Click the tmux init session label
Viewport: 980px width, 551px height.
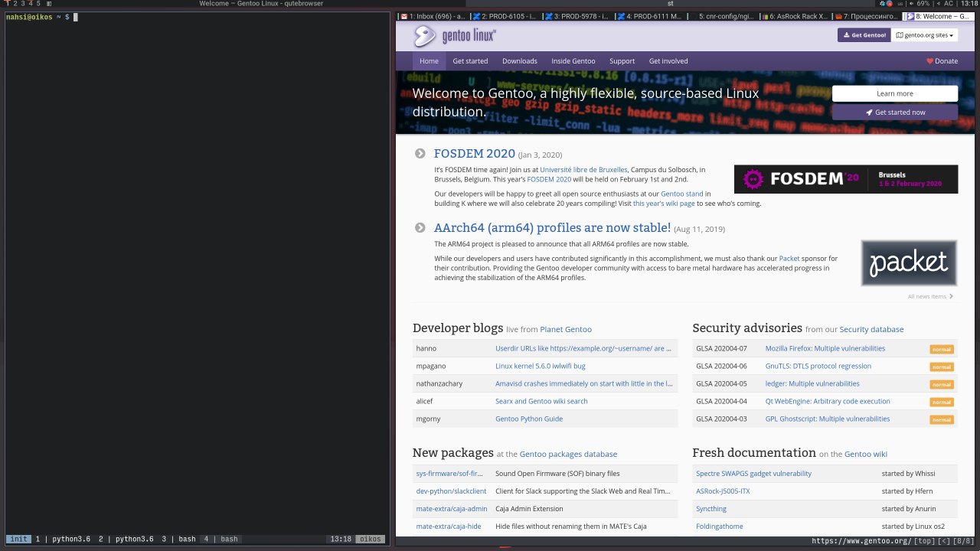click(18, 540)
